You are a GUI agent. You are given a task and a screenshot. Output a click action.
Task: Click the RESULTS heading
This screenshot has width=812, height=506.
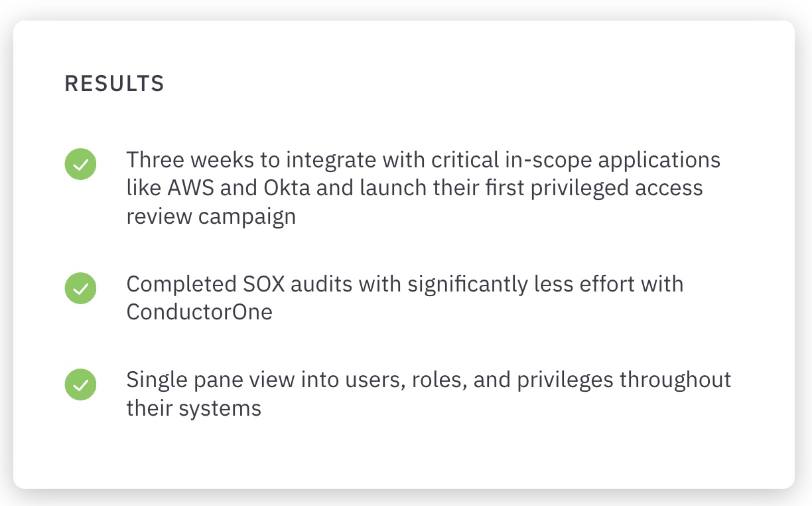tap(114, 84)
